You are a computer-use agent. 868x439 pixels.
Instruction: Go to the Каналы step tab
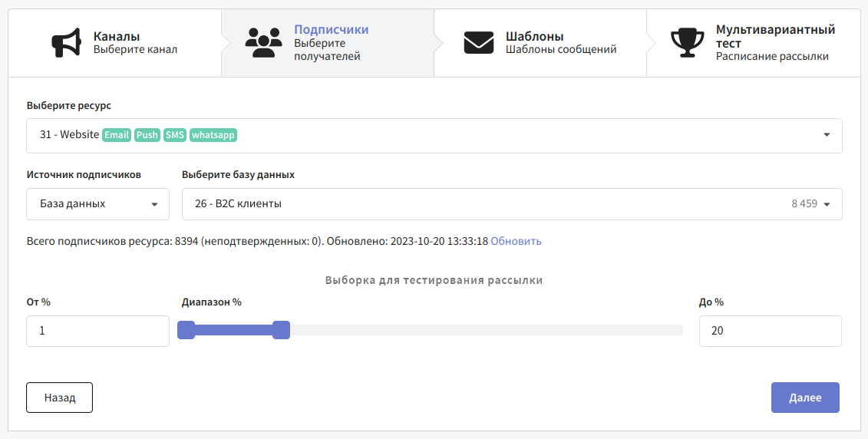(115, 43)
